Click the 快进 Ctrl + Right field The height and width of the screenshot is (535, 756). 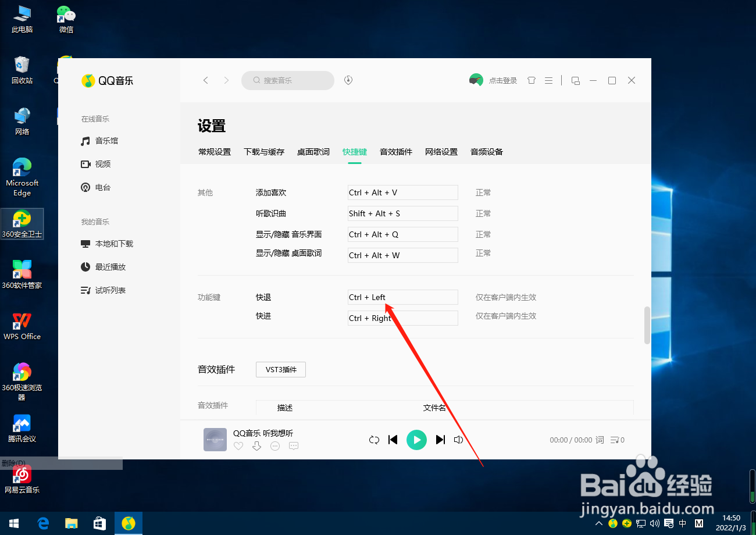click(403, 318)
